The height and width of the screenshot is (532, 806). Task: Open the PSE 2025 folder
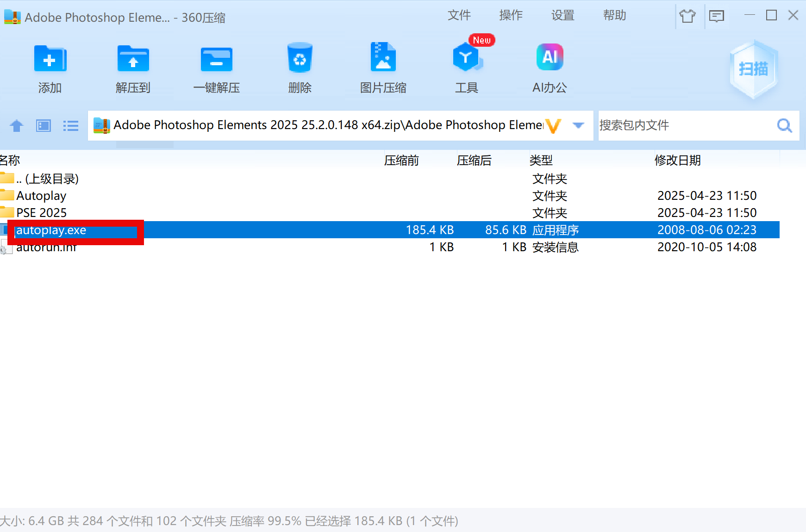(x=41, y=213)
